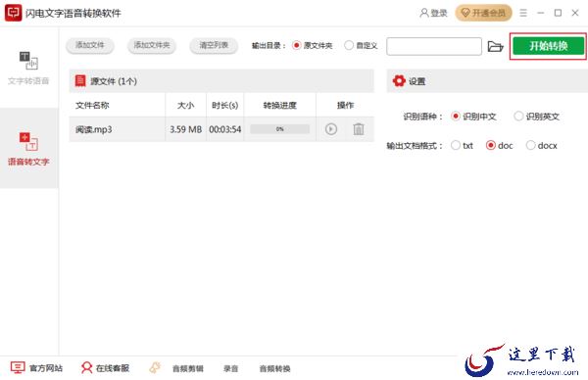The height and width of the screenshot is (380, 588).
Task: Click the 文件名称 column header
Action: [x=92, y=106]
